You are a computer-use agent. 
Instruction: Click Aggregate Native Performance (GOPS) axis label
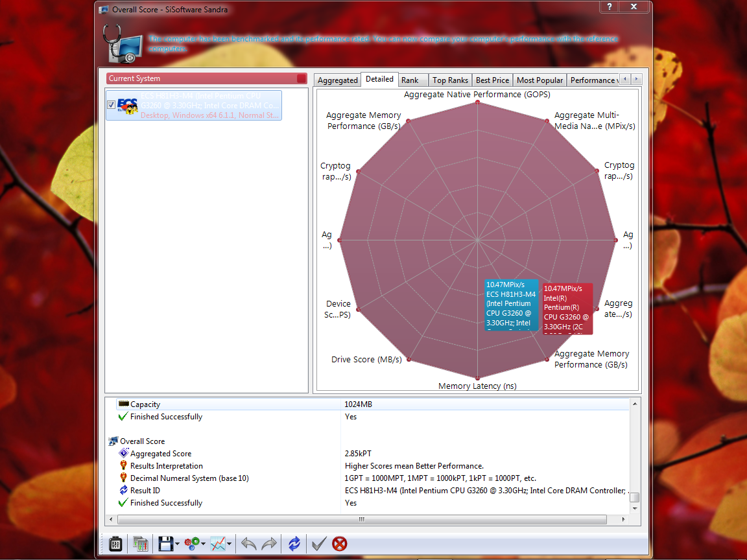point(477,94)
